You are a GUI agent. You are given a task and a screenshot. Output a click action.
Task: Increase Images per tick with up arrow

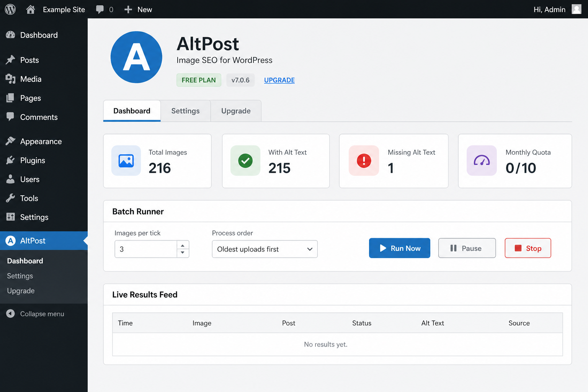coord(183,245)
